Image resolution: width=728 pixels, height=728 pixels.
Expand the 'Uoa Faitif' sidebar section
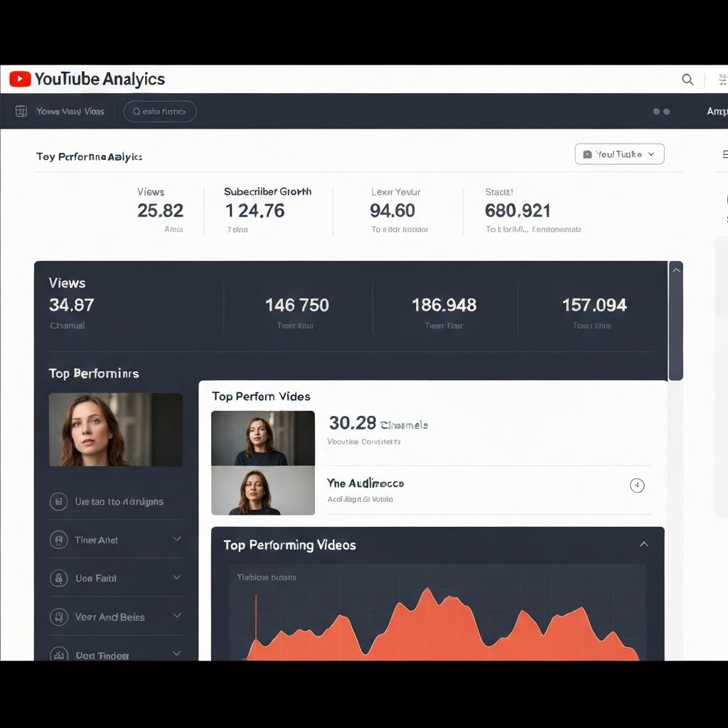point(176,578)
